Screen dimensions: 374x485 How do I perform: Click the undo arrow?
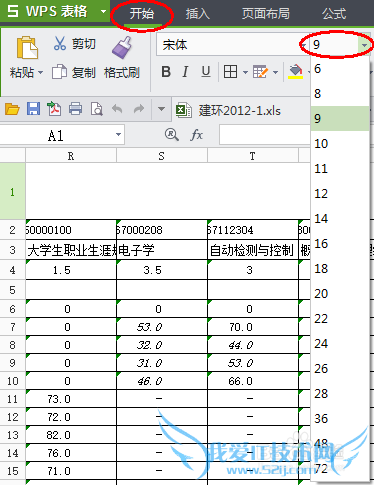[x=117, y=109]
